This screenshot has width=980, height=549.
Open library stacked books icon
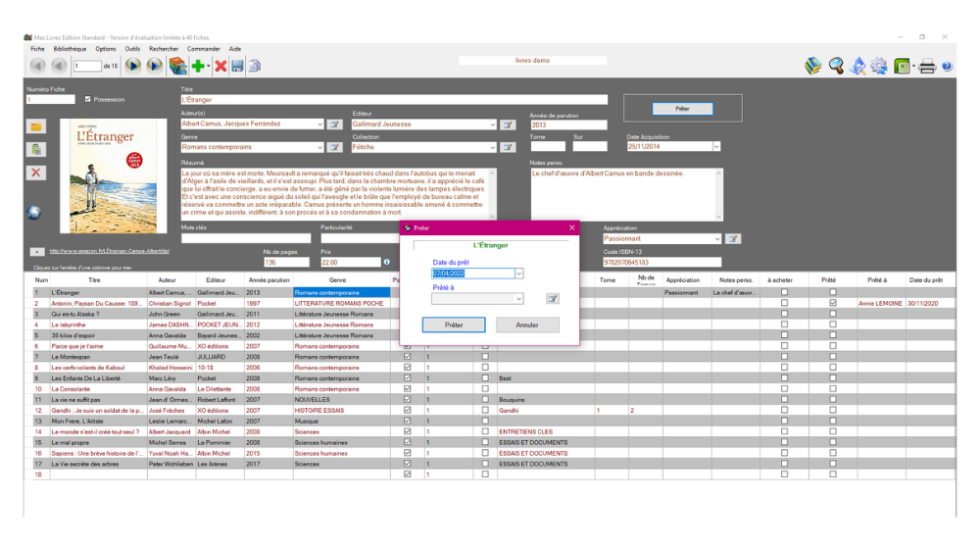(813, 66)
